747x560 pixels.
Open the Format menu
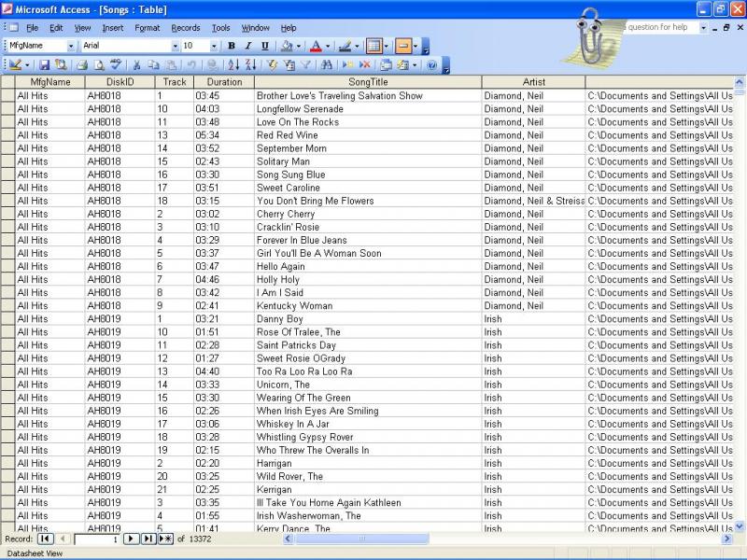(x=147, y=28)
